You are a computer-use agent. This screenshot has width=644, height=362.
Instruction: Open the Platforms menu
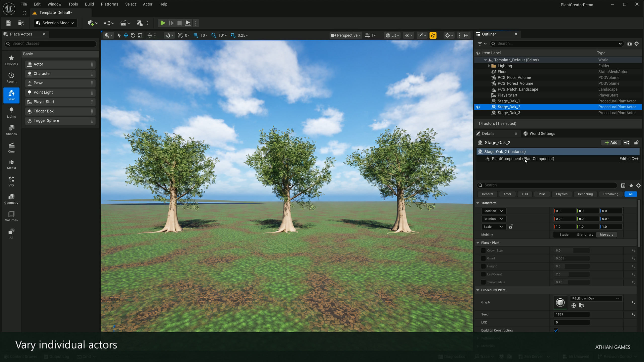pos(109,4)
